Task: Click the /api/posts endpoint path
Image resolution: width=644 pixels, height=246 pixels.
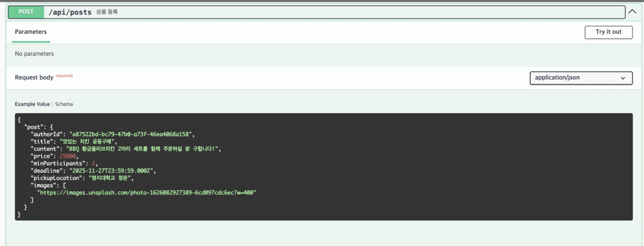Action: coord(70,12)
